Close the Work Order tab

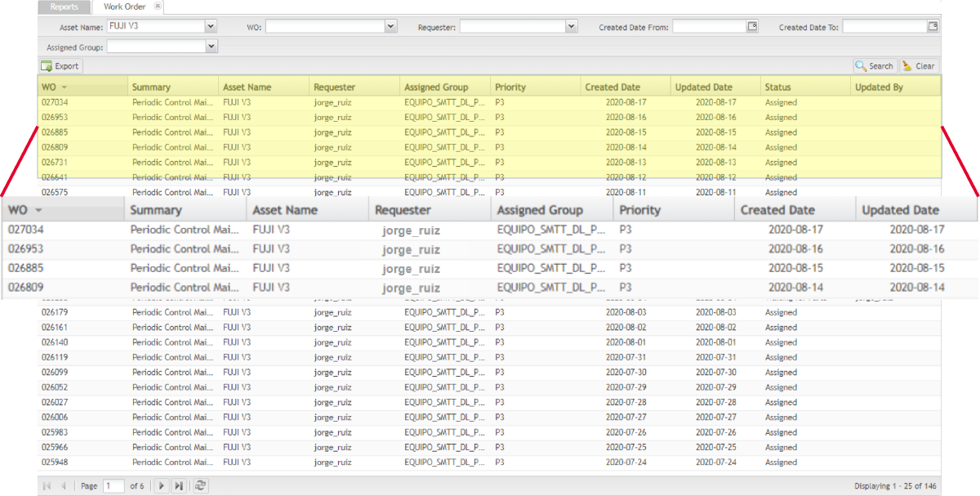158,7
